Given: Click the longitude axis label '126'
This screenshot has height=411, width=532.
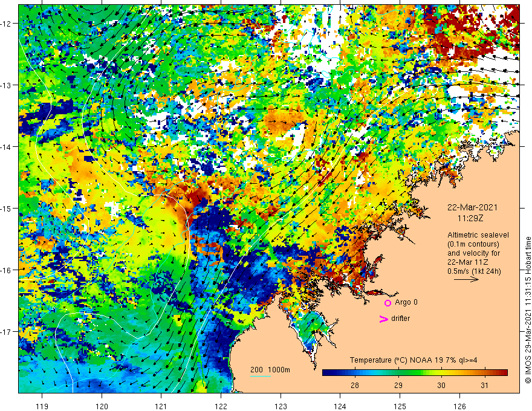Looking at the screenshot, I should pyautogui.click(x=459, y=406).
